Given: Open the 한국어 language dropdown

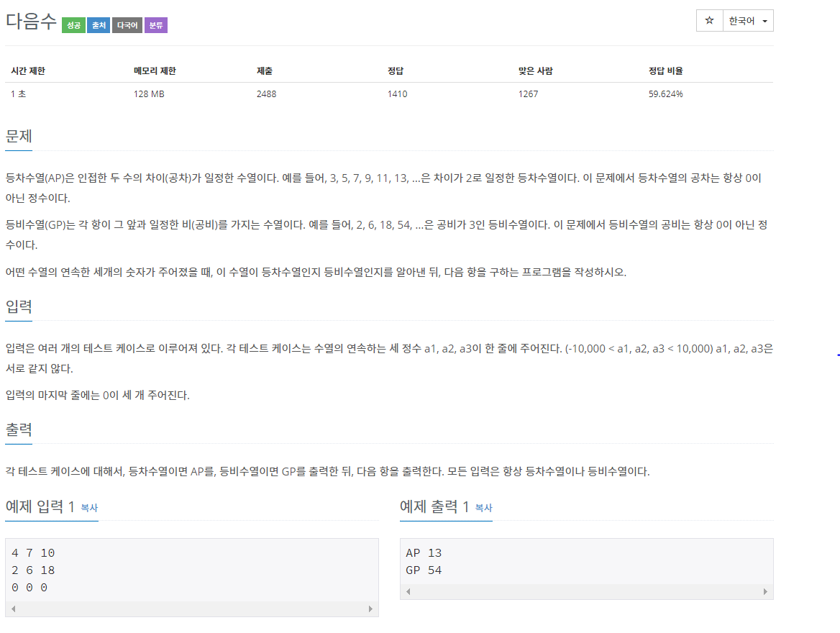Looking at the screenshot, I should tap(748, 20).
